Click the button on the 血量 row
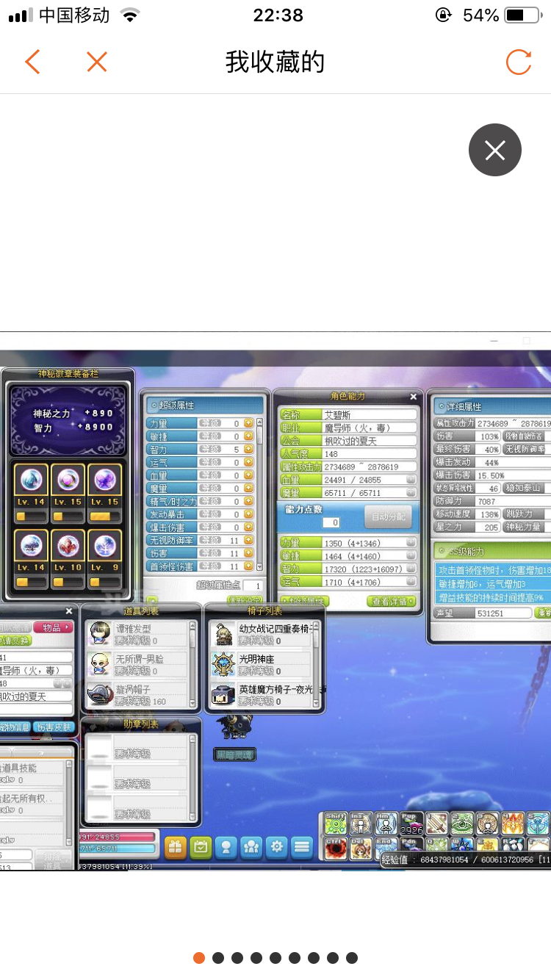 [411, 480]
